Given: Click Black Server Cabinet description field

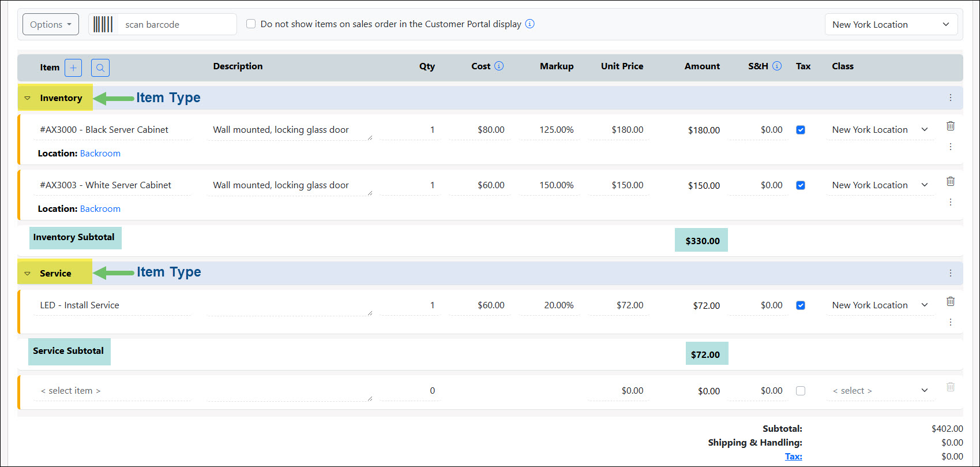Looking at the screenshot, I should (290, 130).
